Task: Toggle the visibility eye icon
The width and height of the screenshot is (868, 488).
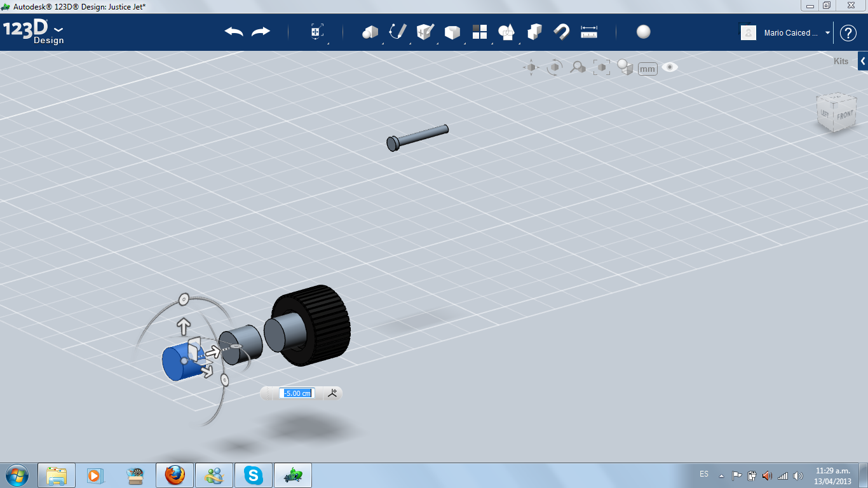Action: click(x=670, y=67)
